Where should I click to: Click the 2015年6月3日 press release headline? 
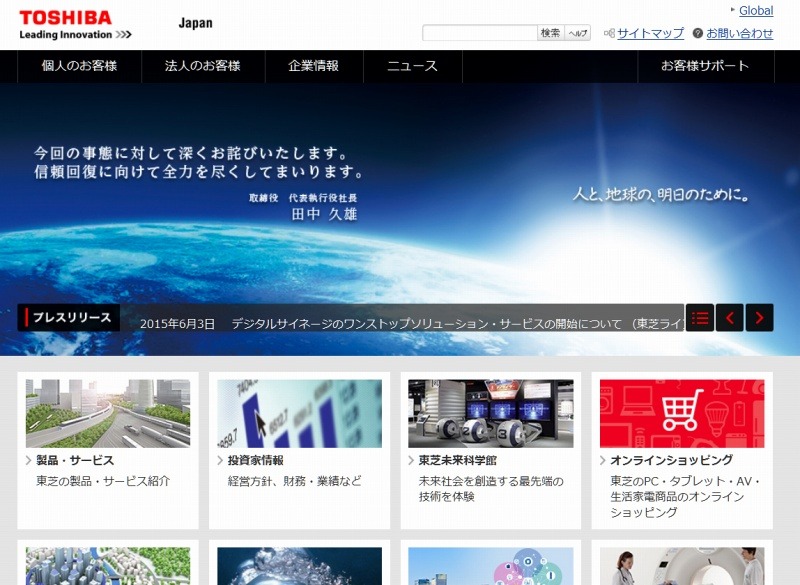pos(411,324)
